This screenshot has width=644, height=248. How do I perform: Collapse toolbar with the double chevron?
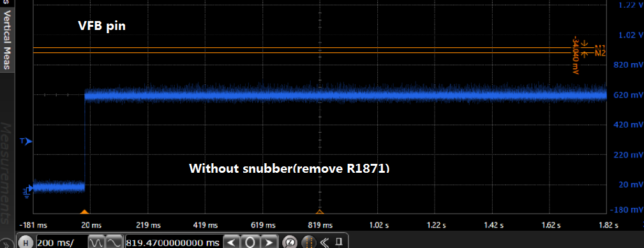pos(324,242)
